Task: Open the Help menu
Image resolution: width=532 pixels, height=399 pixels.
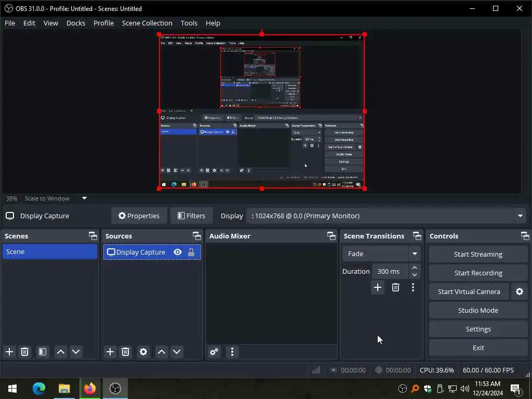Action: click(212, 23)
